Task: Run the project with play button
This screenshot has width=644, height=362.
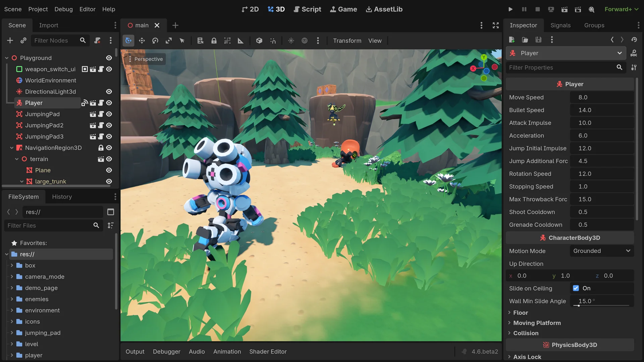Action: (510, 9)
